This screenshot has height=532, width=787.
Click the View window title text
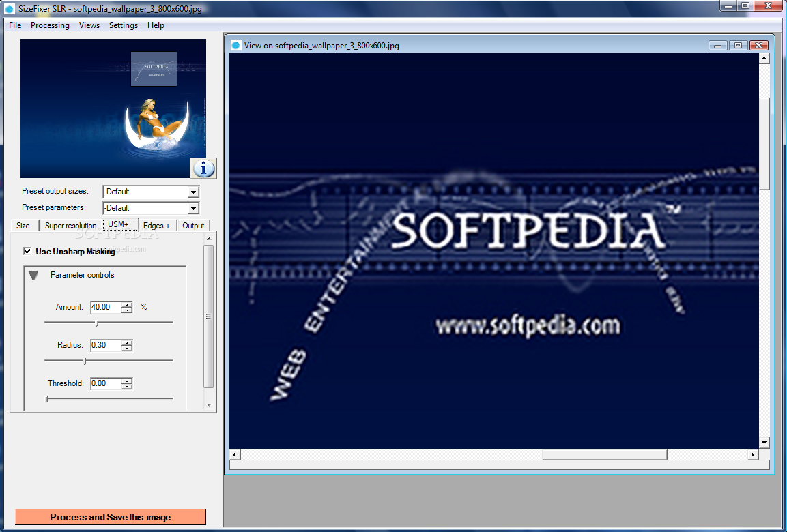(321, 46)
